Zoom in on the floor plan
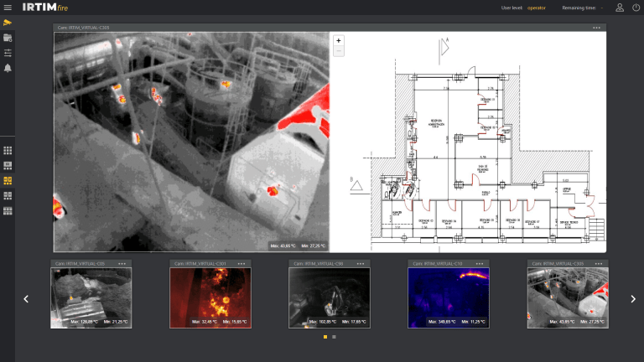Image resolution: width=644 pixels, height=362 pixels. click(339, 40)
